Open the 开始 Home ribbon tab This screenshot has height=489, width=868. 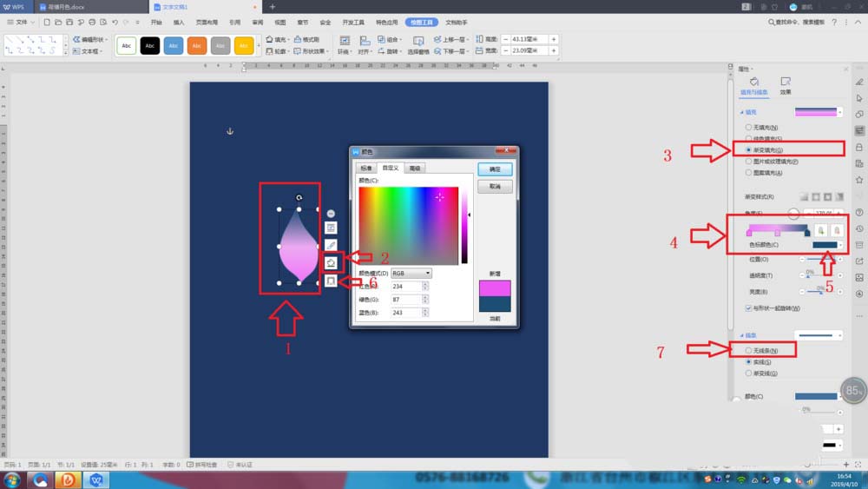156,23
